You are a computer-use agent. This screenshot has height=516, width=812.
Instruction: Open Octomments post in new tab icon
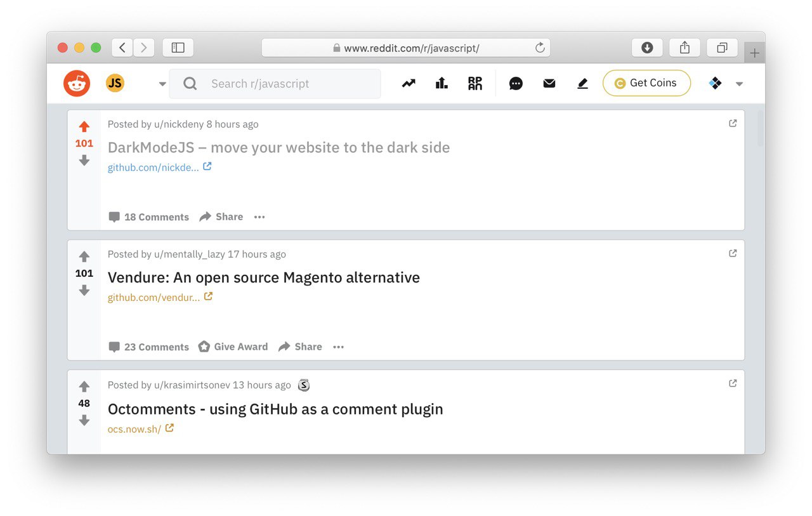pos(733,383)
